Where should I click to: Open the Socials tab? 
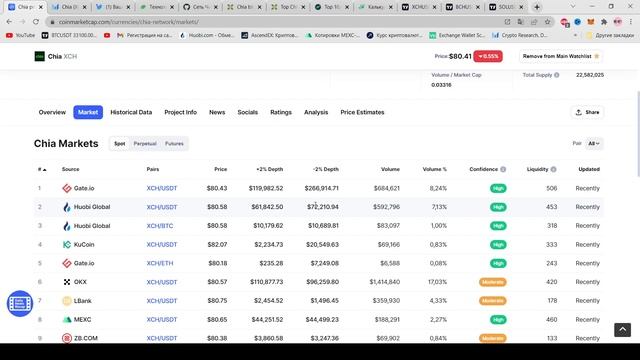click(248, 112)
